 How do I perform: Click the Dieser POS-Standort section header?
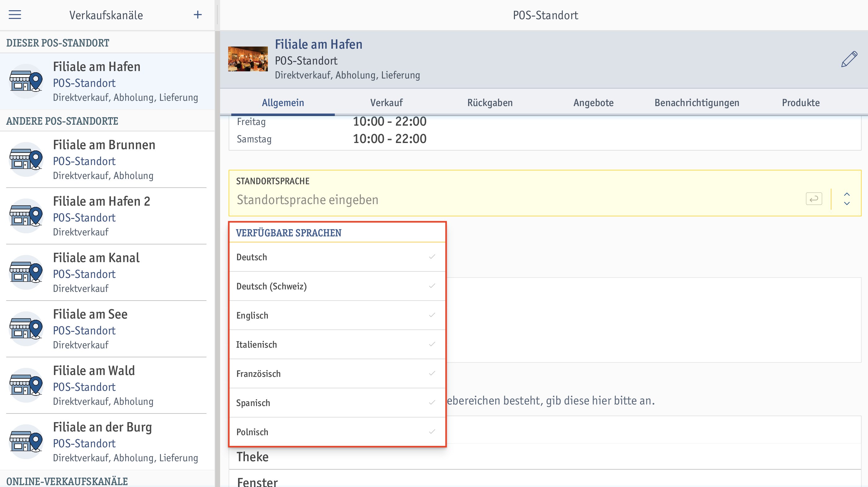point(58,43)
